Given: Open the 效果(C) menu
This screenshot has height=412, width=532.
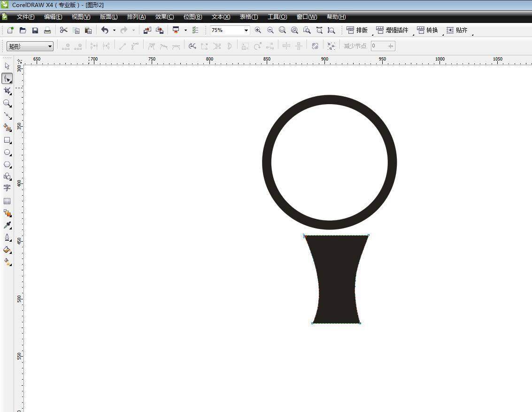Looking at the screenshot, I should (164, 17).
